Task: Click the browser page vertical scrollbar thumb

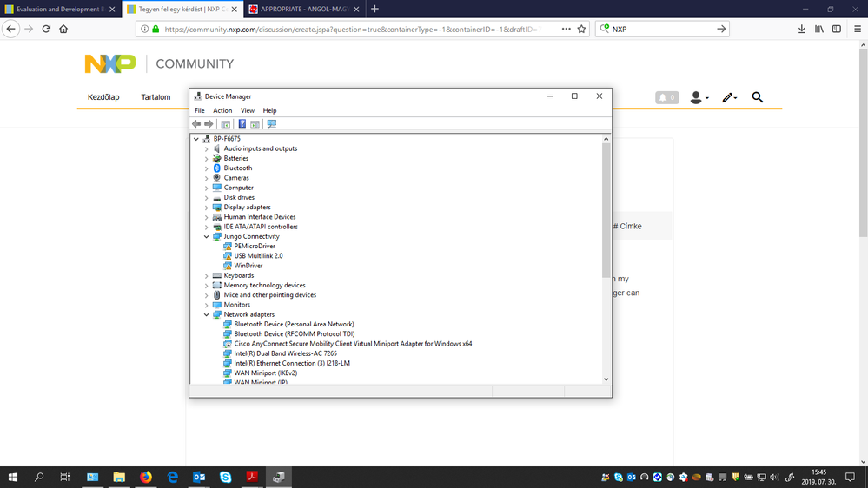Action: (863, 144)
